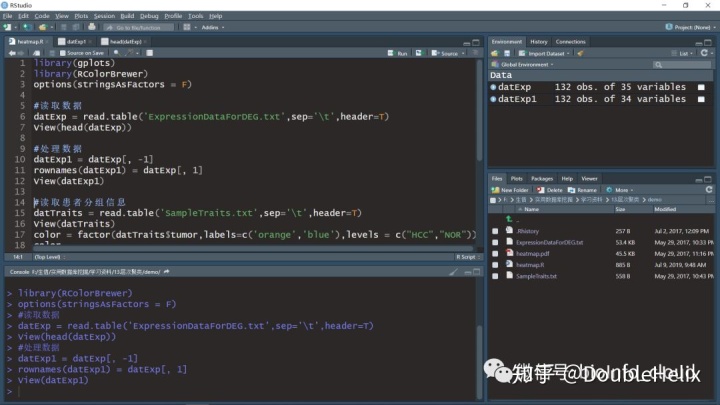Switch to the Connections tab
Viewport: 720px width, 405px height.
570,42
